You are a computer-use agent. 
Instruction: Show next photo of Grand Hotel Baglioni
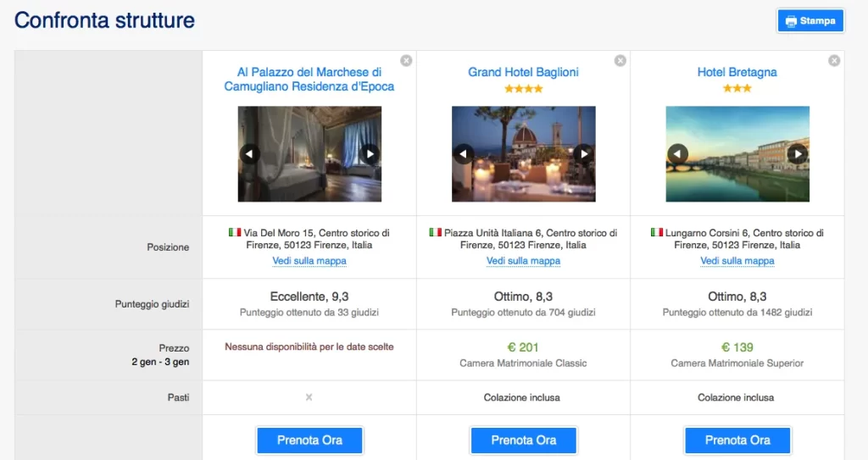(584, 154)
